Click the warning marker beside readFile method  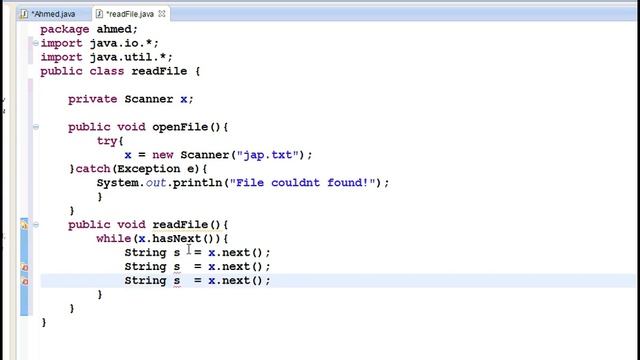(24, 224)
